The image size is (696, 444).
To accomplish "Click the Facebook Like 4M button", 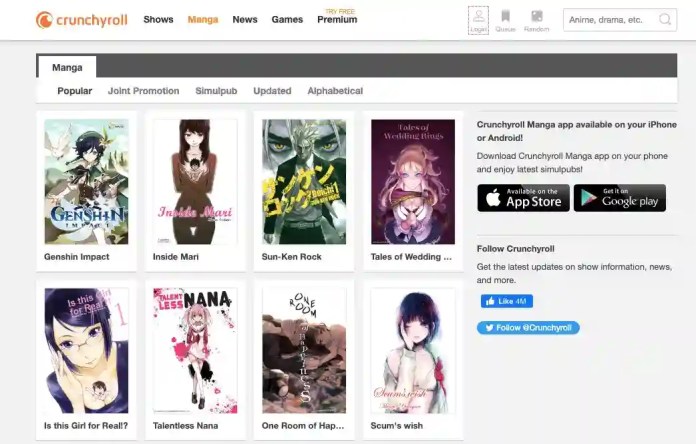I will (x=507, y=301).
